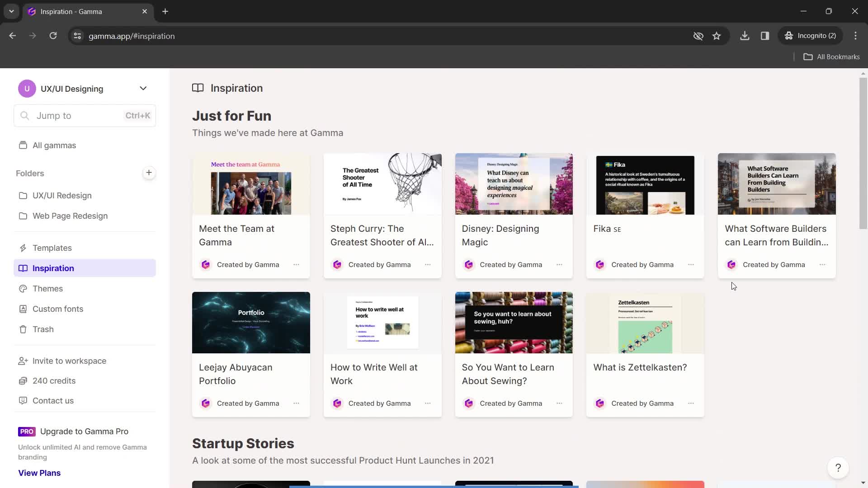Click Gamma avatar on Leejay Portfolio card
The width and height of the screenshot is (868, 488).
coord(206,404)
